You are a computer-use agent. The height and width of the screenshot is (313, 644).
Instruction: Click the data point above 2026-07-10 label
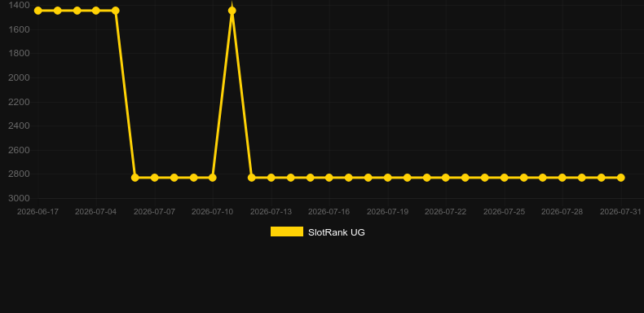tap(212, 178)
